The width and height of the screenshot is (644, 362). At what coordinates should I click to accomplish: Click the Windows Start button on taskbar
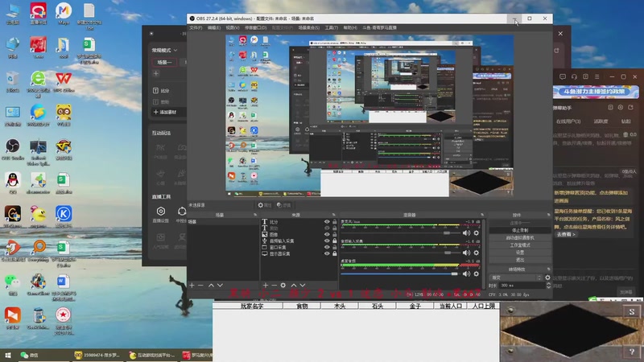(8, 355)
